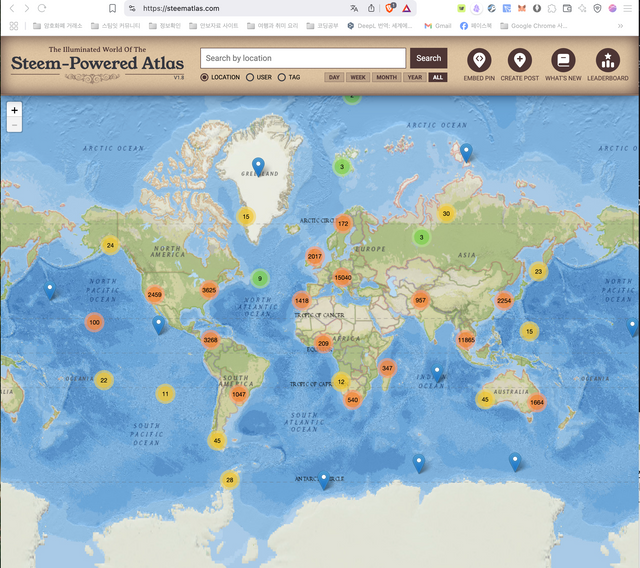Click the Brave Rewards triangle icon
640x568 pixels.
tap(406, 8)
